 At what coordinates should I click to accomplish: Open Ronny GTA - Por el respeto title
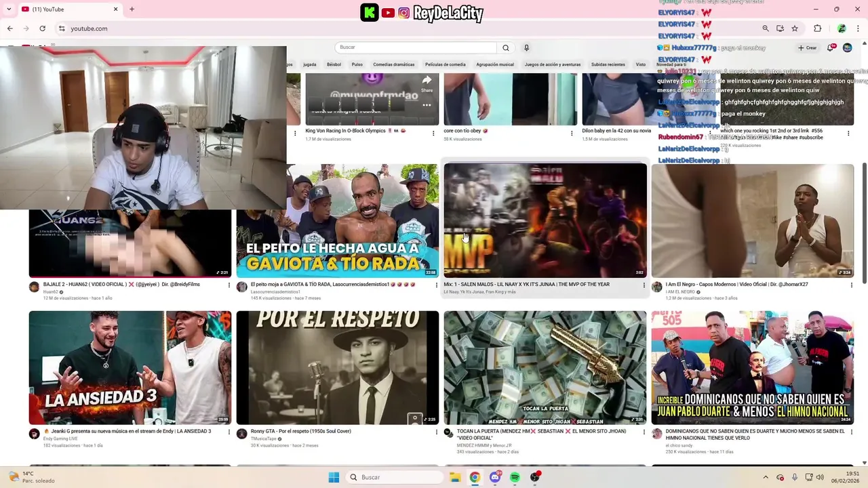300,431
